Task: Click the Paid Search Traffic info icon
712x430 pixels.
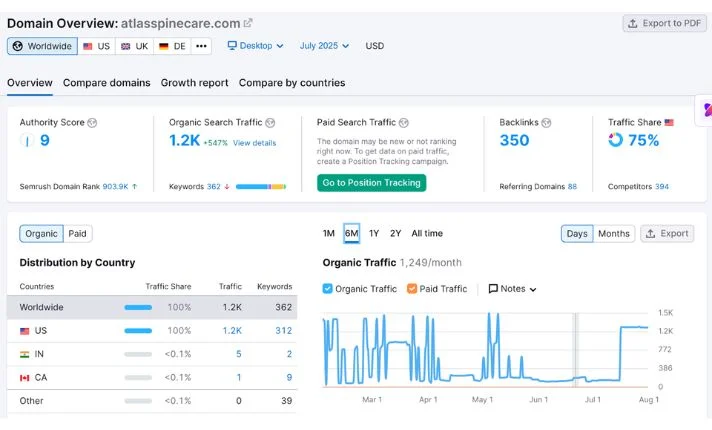Action: [x=403, y=123]
